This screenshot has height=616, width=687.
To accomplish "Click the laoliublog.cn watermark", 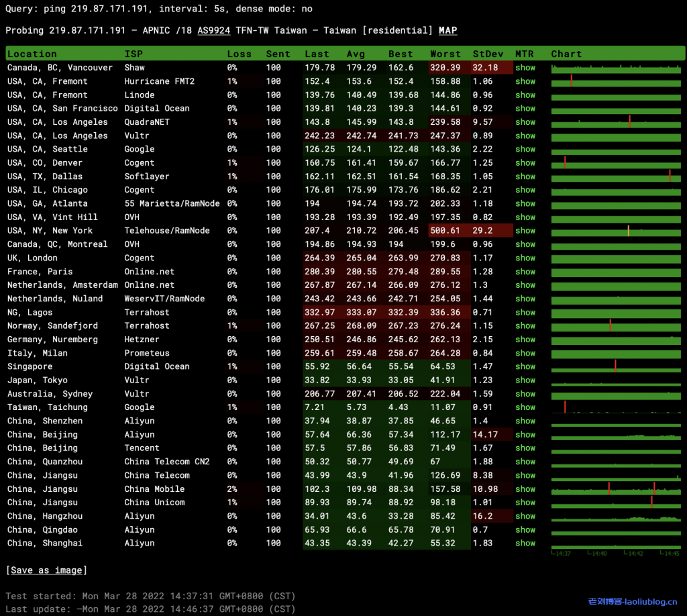I will 633,602.
